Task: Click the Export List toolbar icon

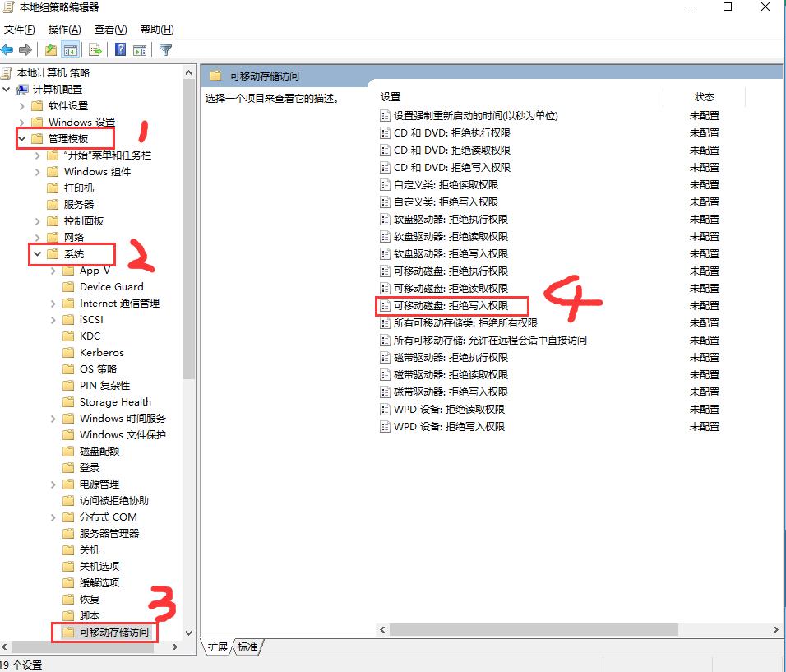Action: tap(95, 49)
